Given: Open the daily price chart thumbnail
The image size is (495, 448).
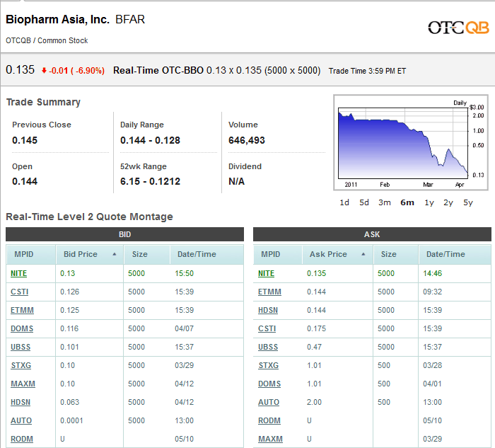Looking at the screenshot, I should (x=402, y=142).
